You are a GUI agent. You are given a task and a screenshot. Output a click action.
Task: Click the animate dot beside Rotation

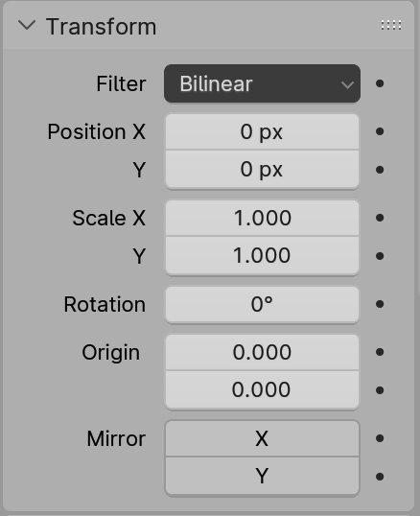(x=380, y=304)
